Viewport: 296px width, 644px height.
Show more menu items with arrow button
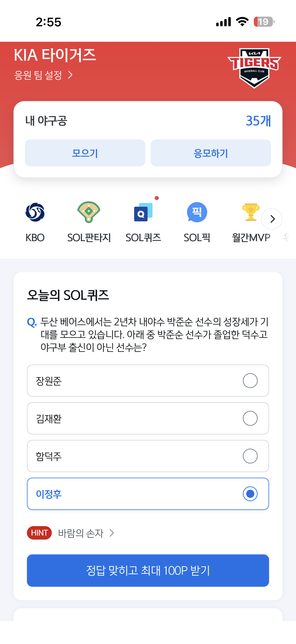[x=272, y=219]
